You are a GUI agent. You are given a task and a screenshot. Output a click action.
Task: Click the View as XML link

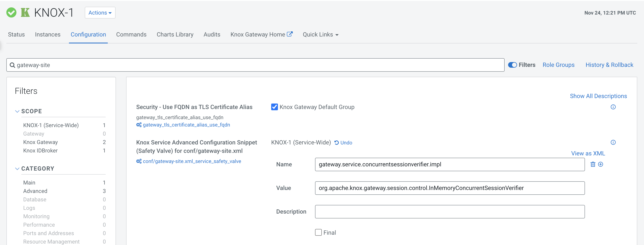(588, 153)
